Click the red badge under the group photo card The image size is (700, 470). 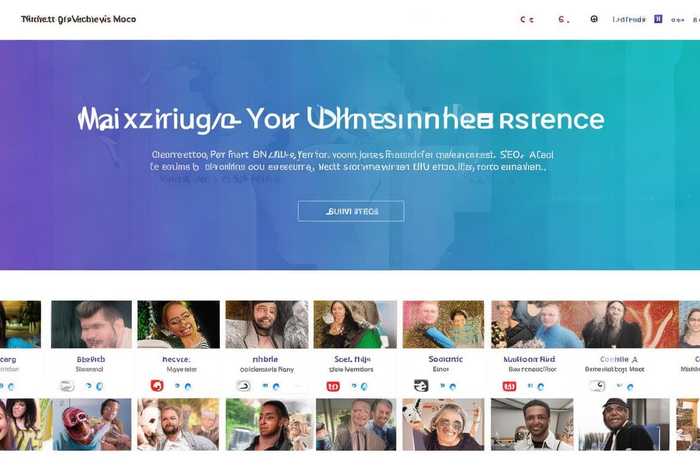coord(509,386)
